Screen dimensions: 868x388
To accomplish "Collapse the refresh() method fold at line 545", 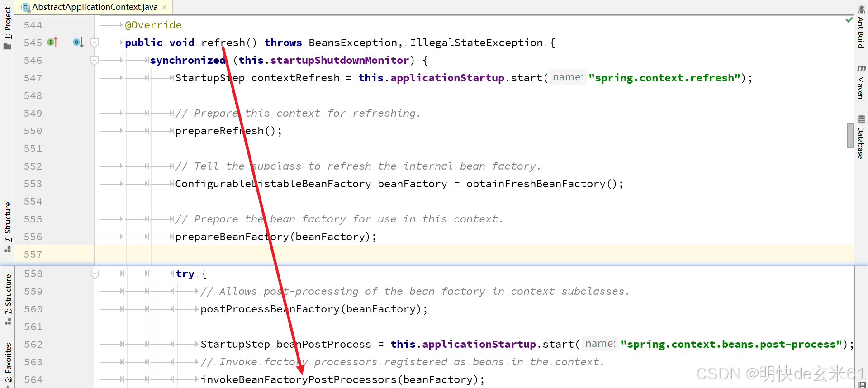I will pos(95,43).
